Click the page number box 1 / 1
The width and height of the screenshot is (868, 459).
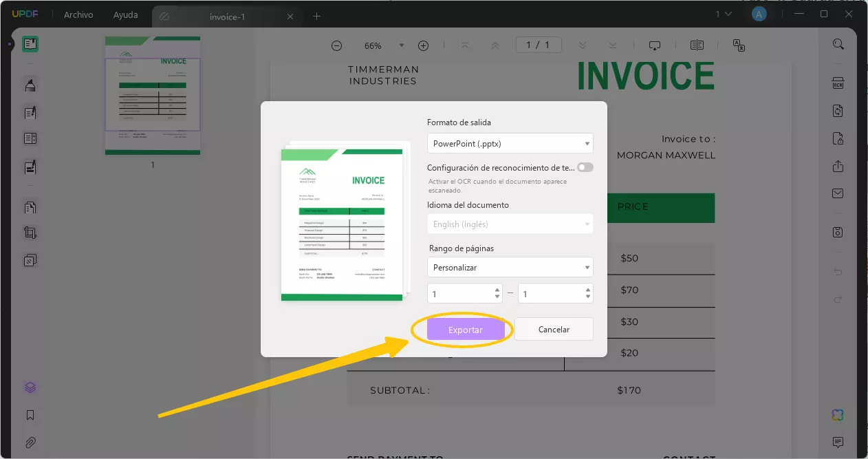click(x=539, y=45)
